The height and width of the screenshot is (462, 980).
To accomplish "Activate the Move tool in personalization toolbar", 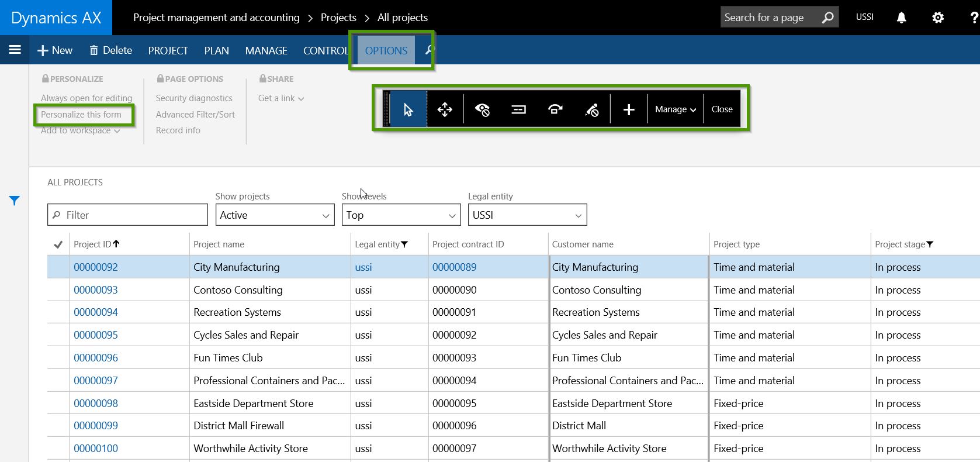I will 445,109.
